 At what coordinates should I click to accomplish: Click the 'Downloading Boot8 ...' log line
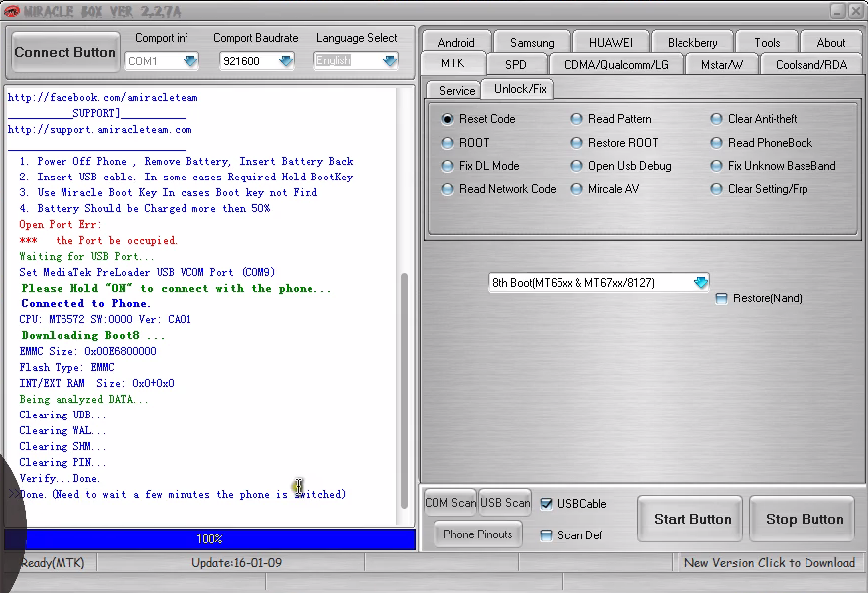[x=93, y=336]
